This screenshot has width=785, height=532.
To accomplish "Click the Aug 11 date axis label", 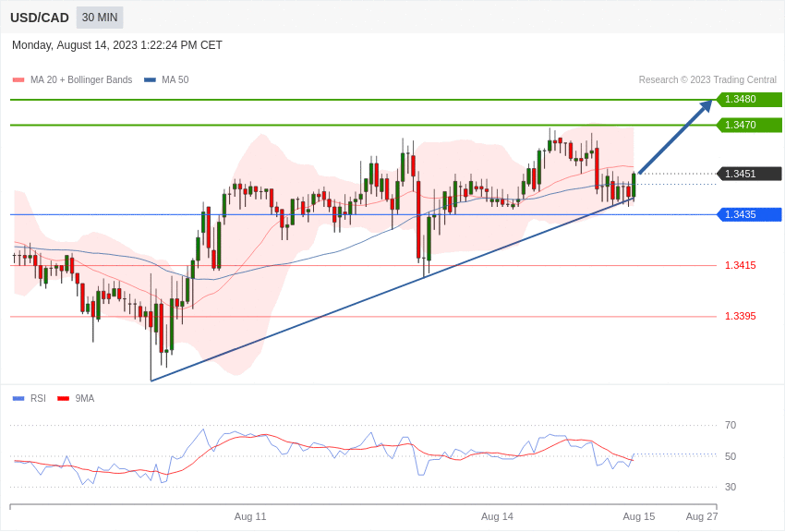I will (250, 516).
